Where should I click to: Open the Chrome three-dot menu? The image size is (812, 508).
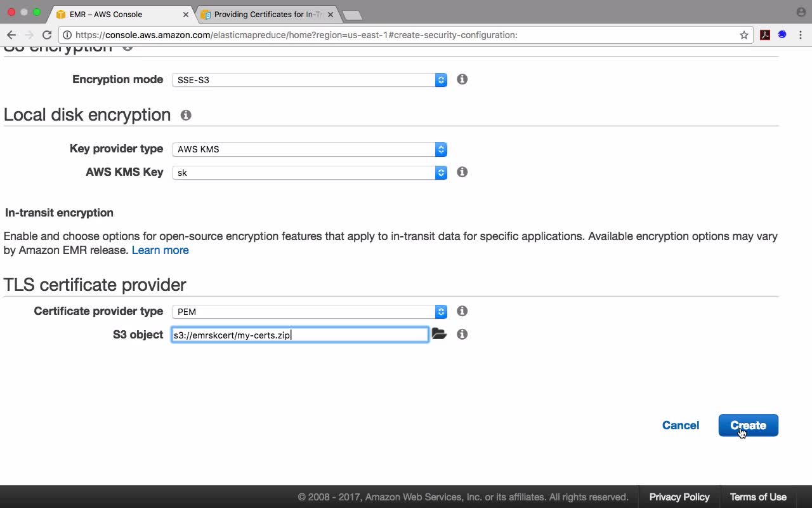click(x=801, y=35)
